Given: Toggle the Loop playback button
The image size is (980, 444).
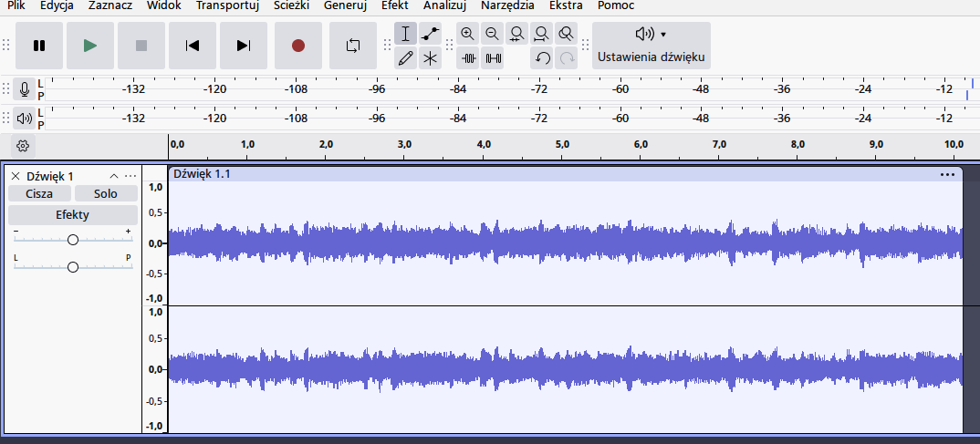Looking at the screenshot, I should click(353, 46).
